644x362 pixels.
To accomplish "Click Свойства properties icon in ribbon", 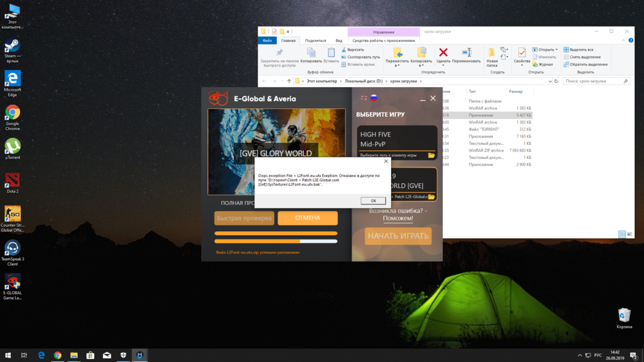I will 522,53.
